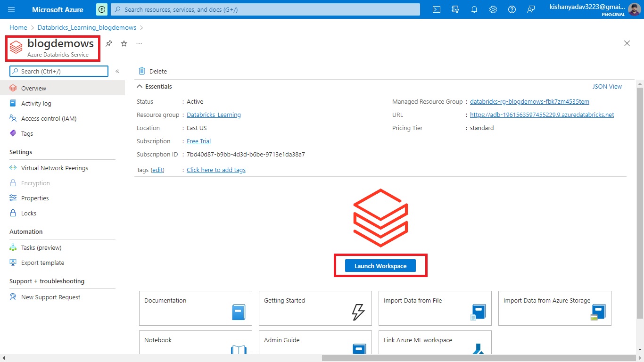Click the Delete button
Image resolution: width=644 pixels, height=362 pixels.
153,71
